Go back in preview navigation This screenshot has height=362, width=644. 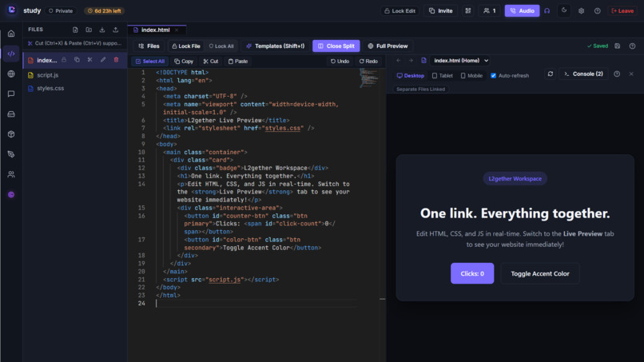[399, 61]
